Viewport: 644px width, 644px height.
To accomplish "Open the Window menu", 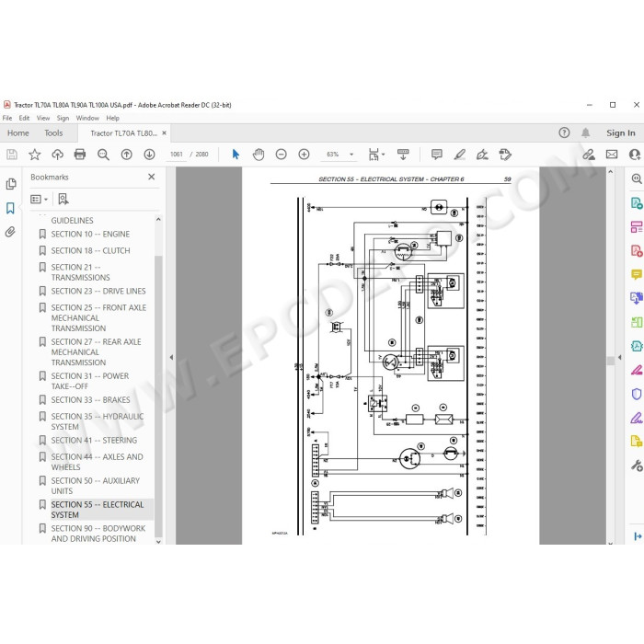I will pyautogui.click(x=87, y=119).
